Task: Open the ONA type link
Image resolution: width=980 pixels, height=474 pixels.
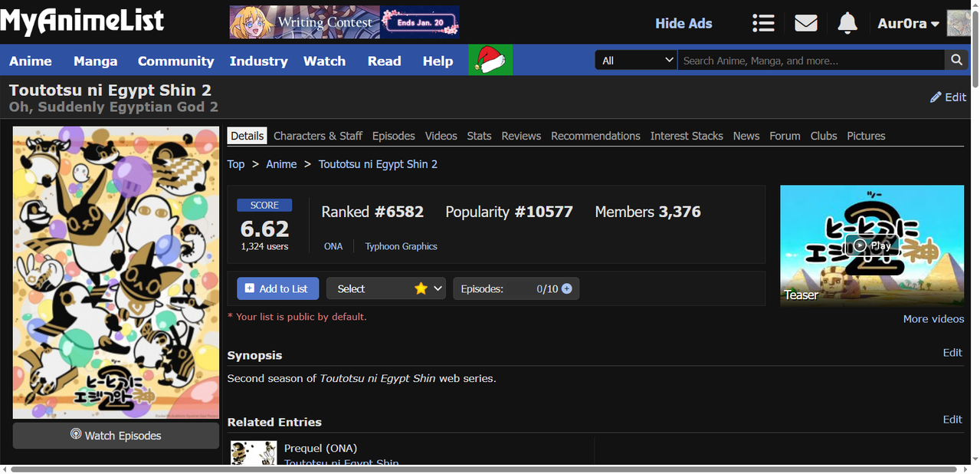Action: 333,246
